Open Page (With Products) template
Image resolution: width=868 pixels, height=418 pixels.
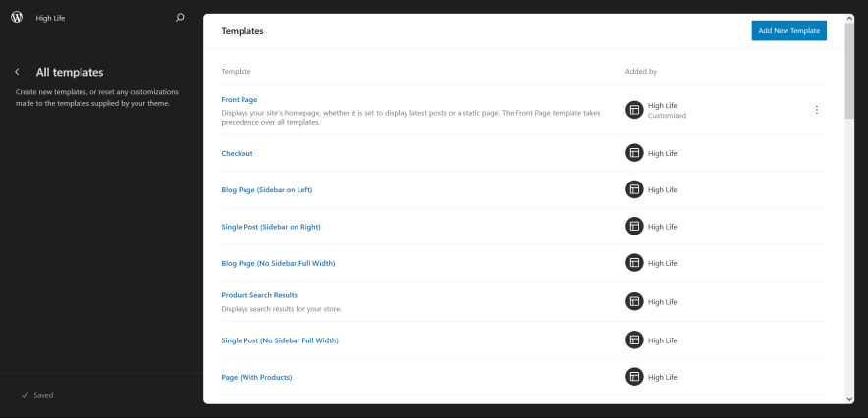pyautogui.click(x=256, y=377)
